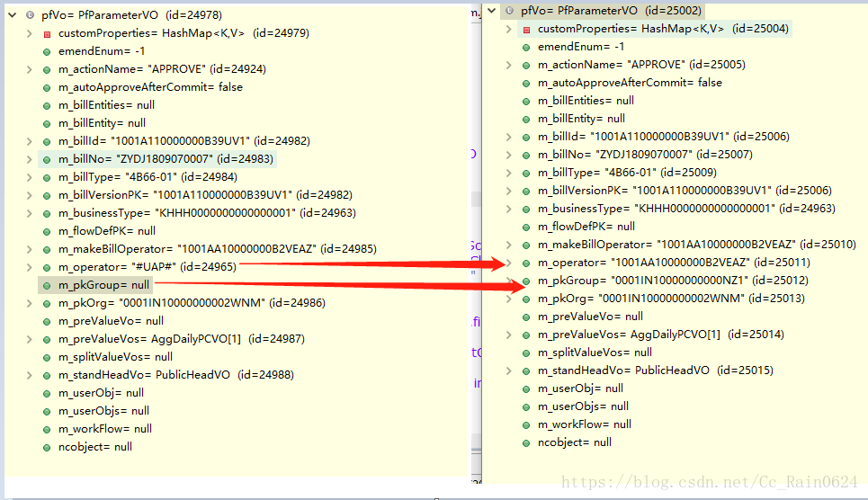This screenshot has height=500, width=868.
Task: Select m_flowDefPK= null in right panel
Action: tap(586, 227)
